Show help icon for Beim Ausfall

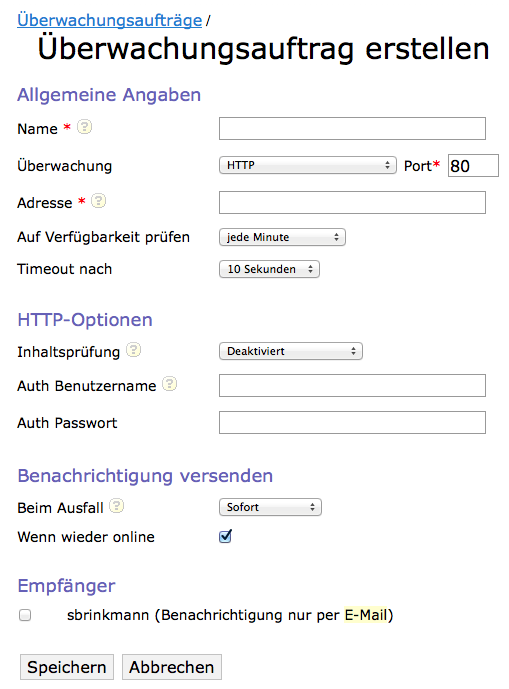(x=116, y=506)
